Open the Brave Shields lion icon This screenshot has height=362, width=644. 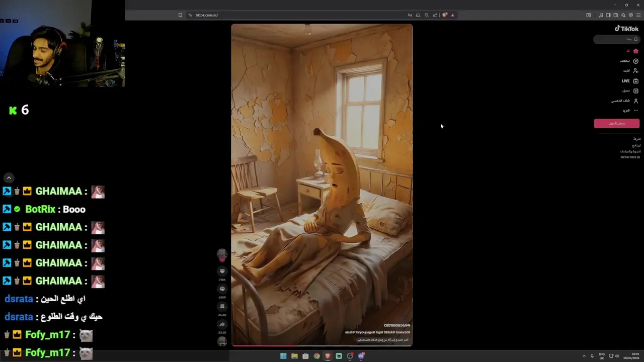444,15
